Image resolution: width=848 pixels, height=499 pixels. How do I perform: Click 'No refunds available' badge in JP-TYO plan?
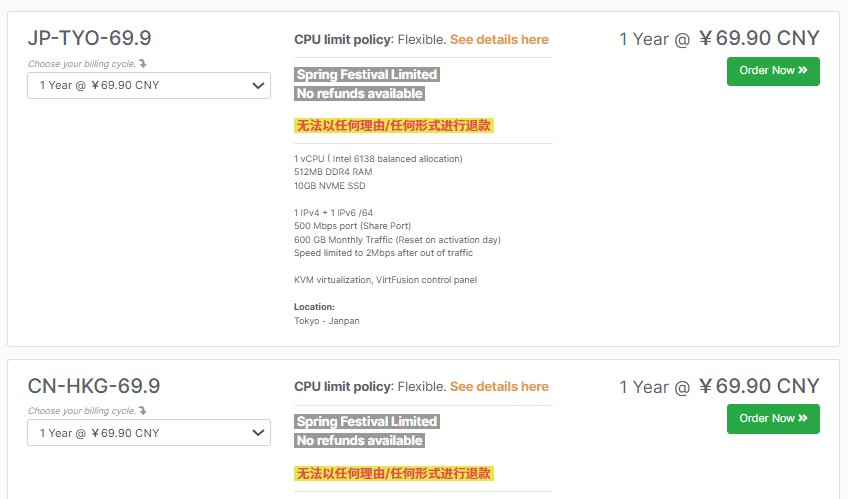pos(359,94)
